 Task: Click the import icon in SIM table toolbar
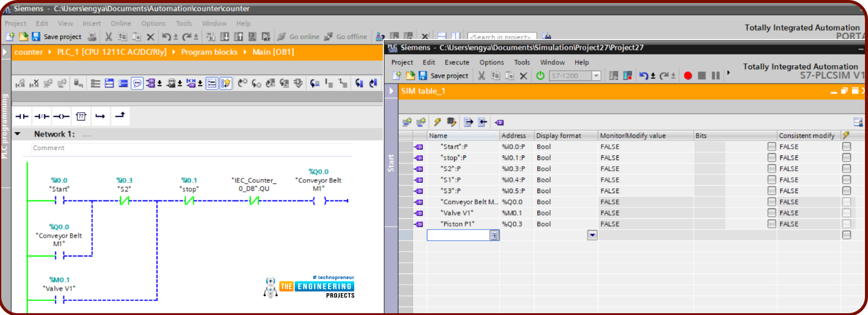482,122
